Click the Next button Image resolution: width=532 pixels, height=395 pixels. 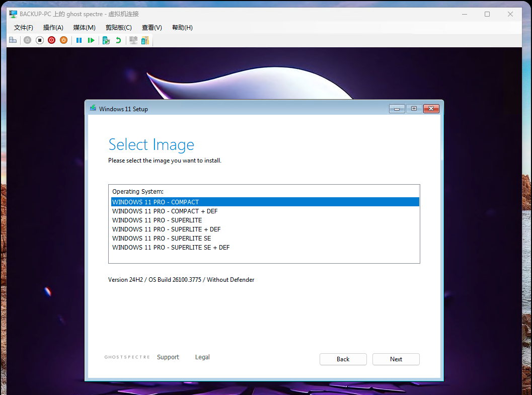[x=396, y=359]
